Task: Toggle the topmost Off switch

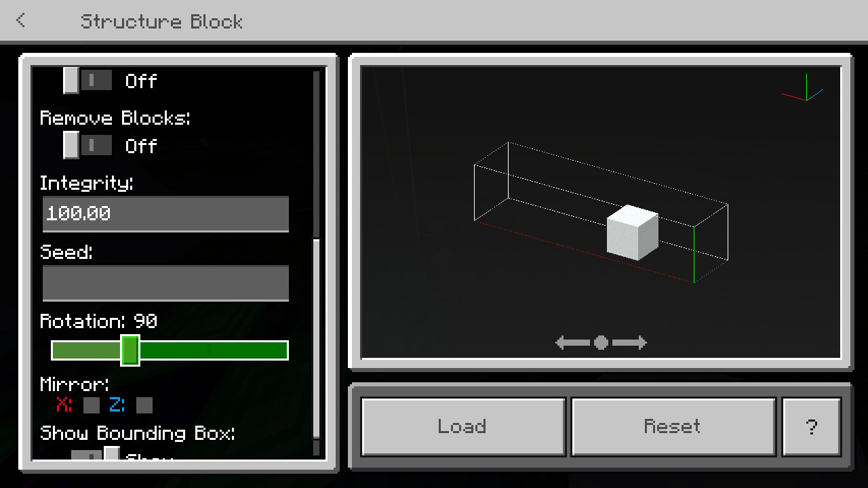Action: pos(88,81)
